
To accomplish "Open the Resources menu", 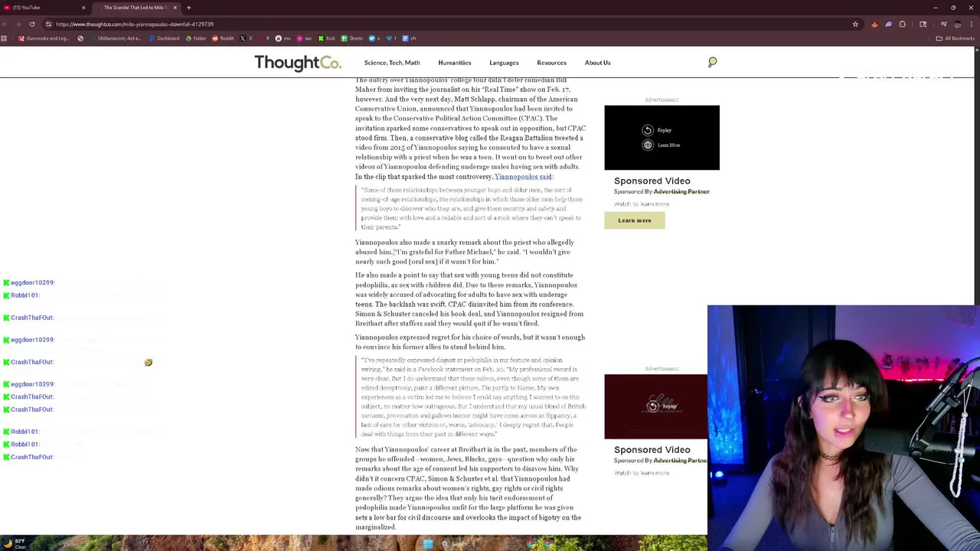I will tap(551, 63).
